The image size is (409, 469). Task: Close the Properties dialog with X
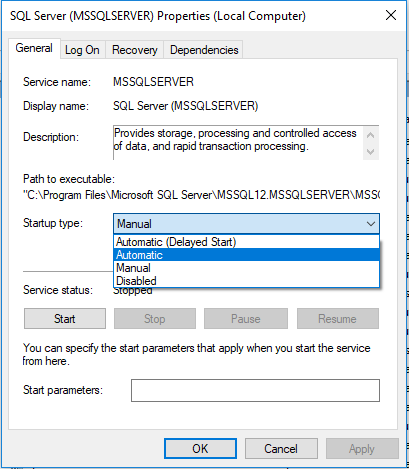pos(391,15)
